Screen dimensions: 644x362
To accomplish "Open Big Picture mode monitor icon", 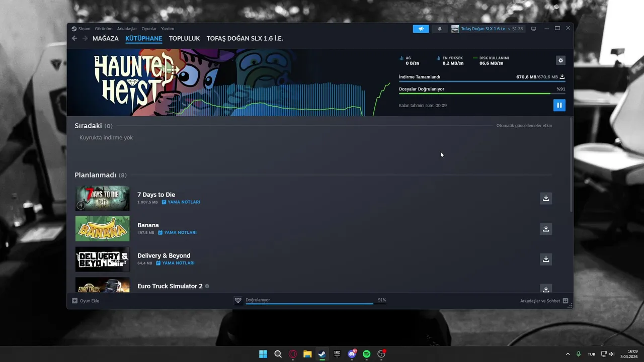I will pyautogui.click(x=534, y=29).
